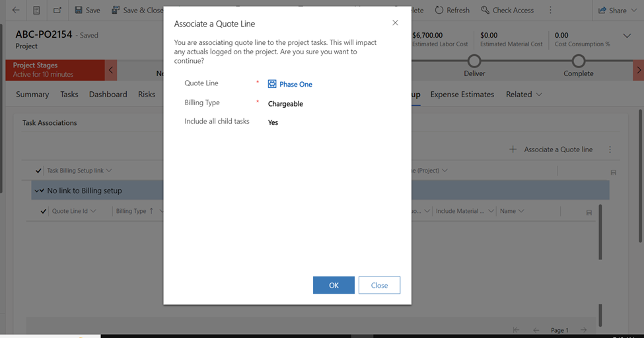This screenshot has height=338, width=644.
Task: Toggle select all in Quote Line subgrid
Action: (43, 212)
